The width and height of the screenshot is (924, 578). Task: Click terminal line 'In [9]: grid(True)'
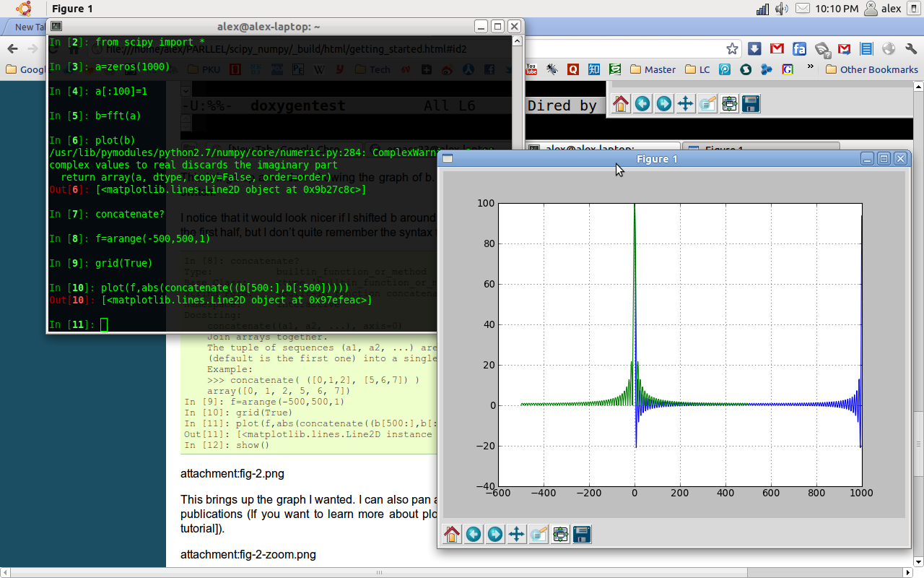click(x=101, y=263)
